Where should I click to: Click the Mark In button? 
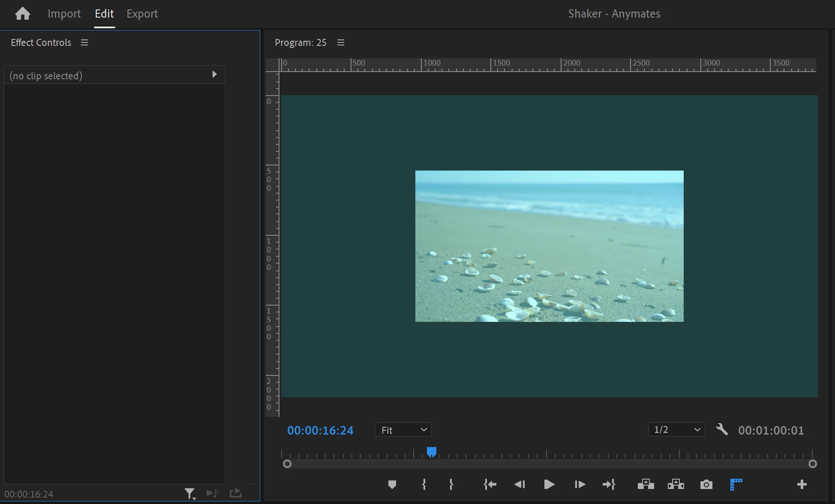tap(424, 484)
